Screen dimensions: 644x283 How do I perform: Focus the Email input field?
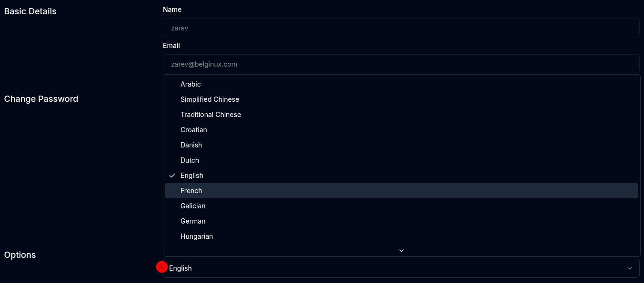pyautogui.click(x=401, y=64)
